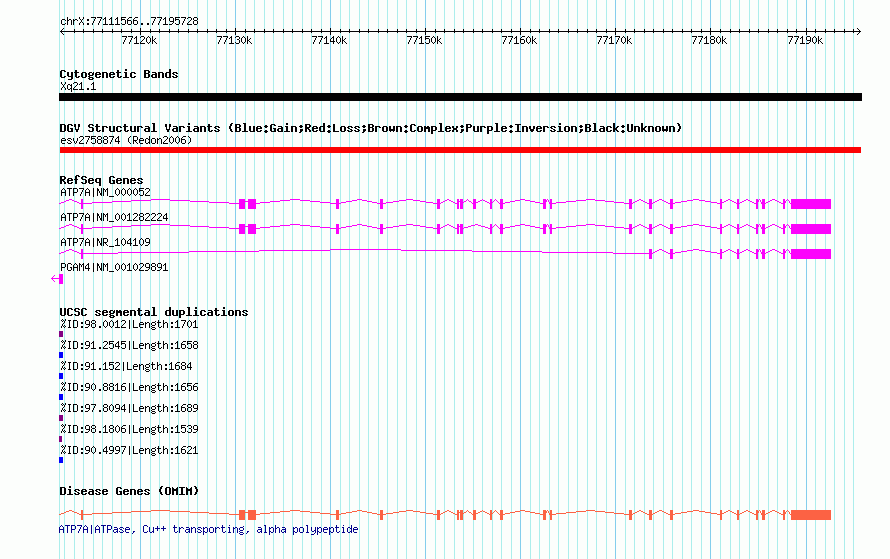Select the %ID:90.4997|Length:1621 duplication label
The width and height of the screenshot is (890, 559).
point(129,451)
